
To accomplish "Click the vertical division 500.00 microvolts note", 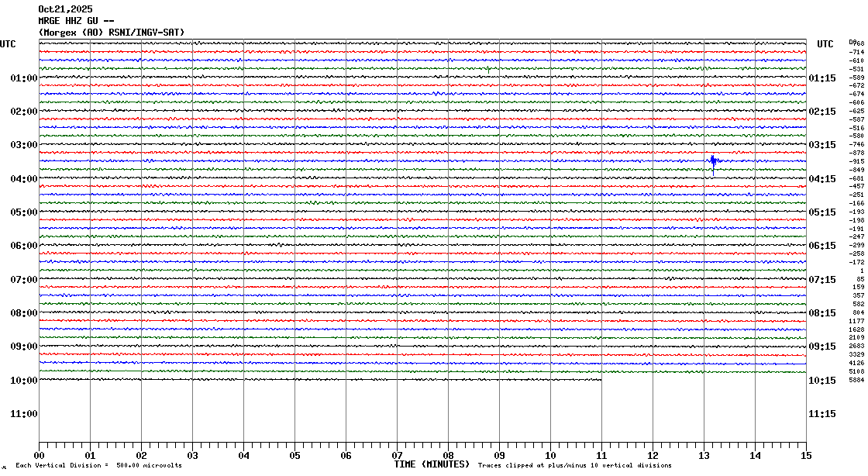I will click(98, 465).
